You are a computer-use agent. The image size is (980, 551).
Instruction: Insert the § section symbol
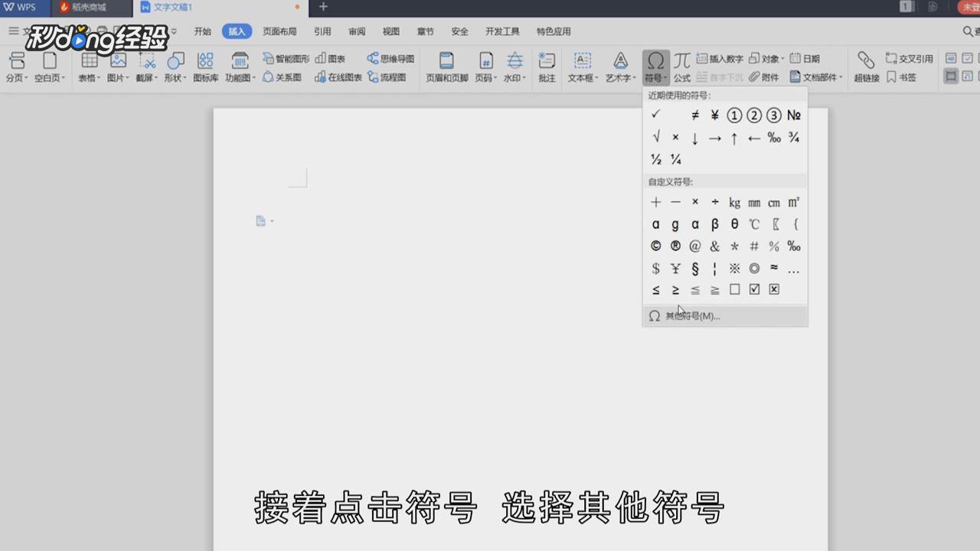[695, 269]
